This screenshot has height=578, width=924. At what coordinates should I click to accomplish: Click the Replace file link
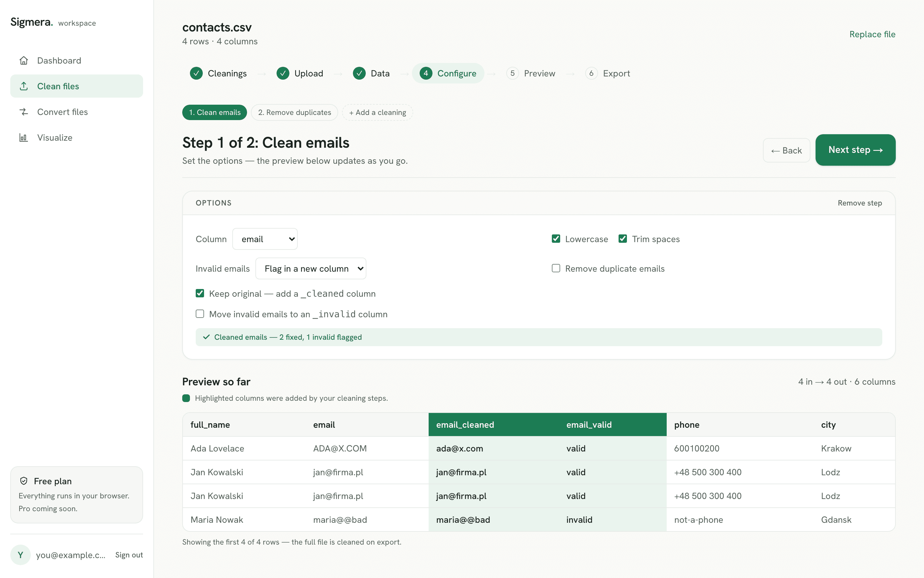pos(872,34)
